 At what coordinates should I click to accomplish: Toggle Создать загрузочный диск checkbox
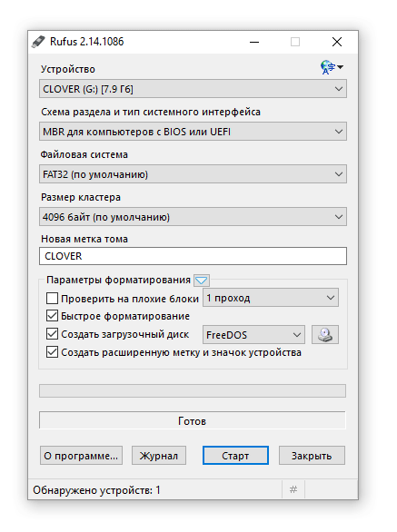click(52, 334)
